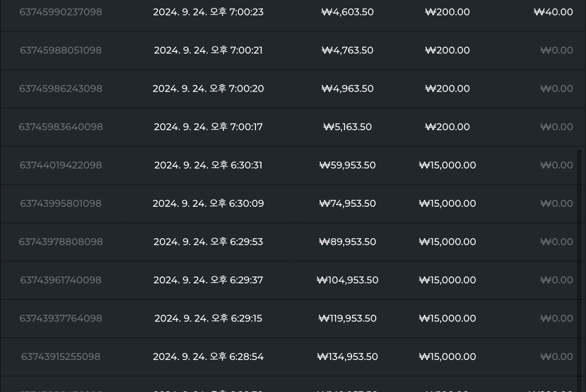Select the ₩200.00 bet in 7:00:17 row
Image resolution: width=586 pixels, height=392 pixels.
point(447,127)
